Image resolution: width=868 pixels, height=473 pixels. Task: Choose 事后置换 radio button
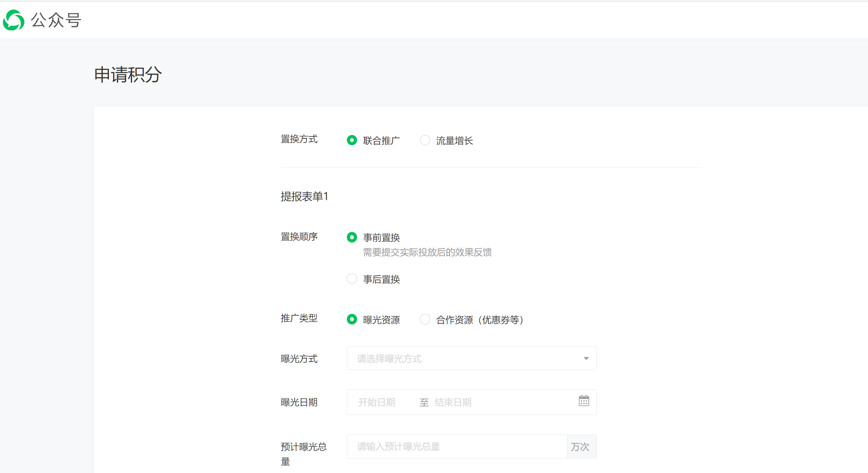pyautogui.click(x=352, y=279)
